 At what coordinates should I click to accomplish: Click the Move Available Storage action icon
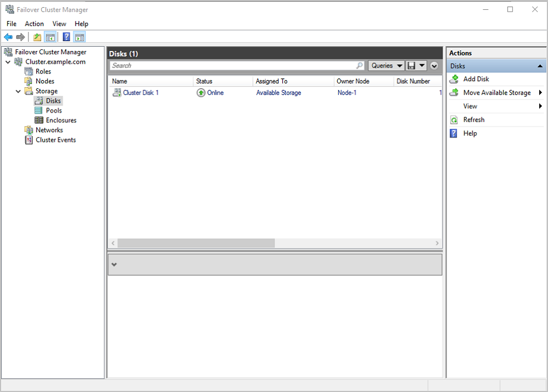[x=454, y=93]
